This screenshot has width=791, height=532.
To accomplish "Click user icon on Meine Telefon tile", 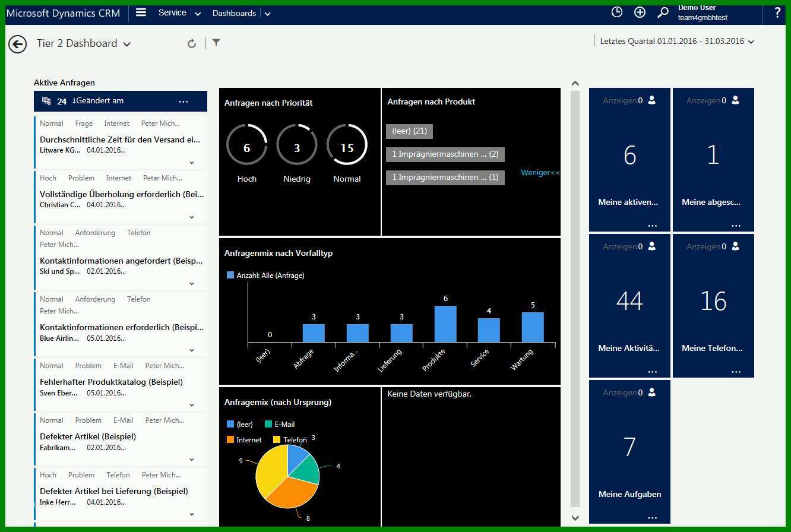I will (736, 246).
